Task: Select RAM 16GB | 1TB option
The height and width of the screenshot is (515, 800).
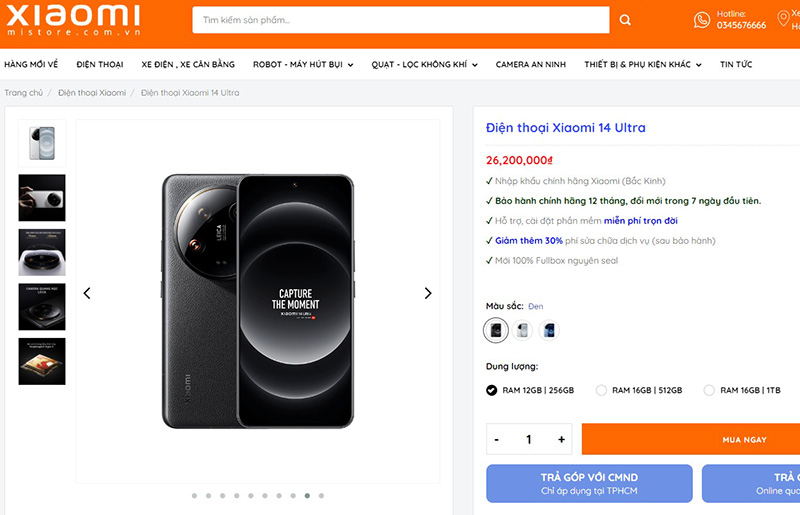Action: point(742,390)
